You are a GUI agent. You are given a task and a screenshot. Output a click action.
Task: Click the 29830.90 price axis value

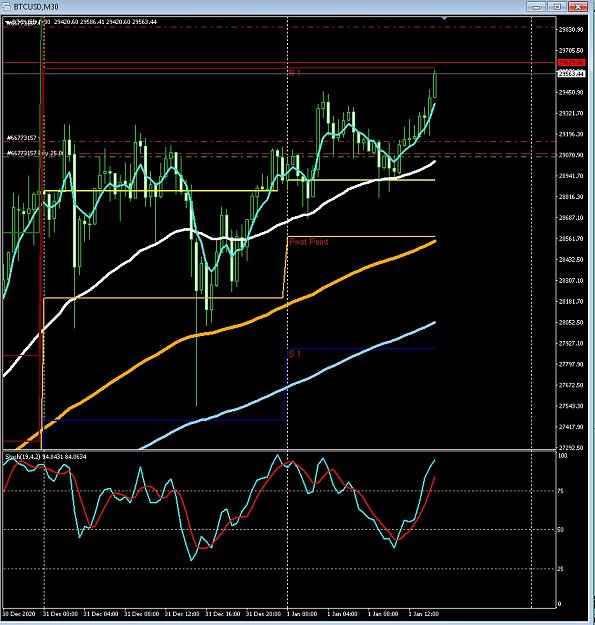pos(571,29)
